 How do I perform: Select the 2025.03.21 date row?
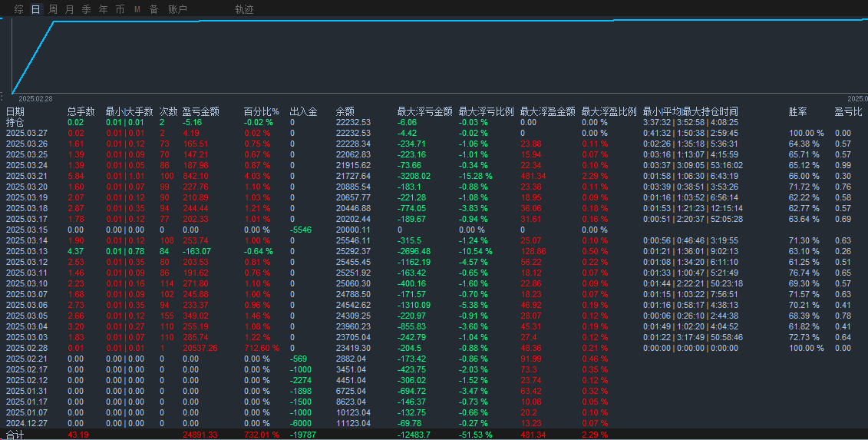click(x=27, y=176)
